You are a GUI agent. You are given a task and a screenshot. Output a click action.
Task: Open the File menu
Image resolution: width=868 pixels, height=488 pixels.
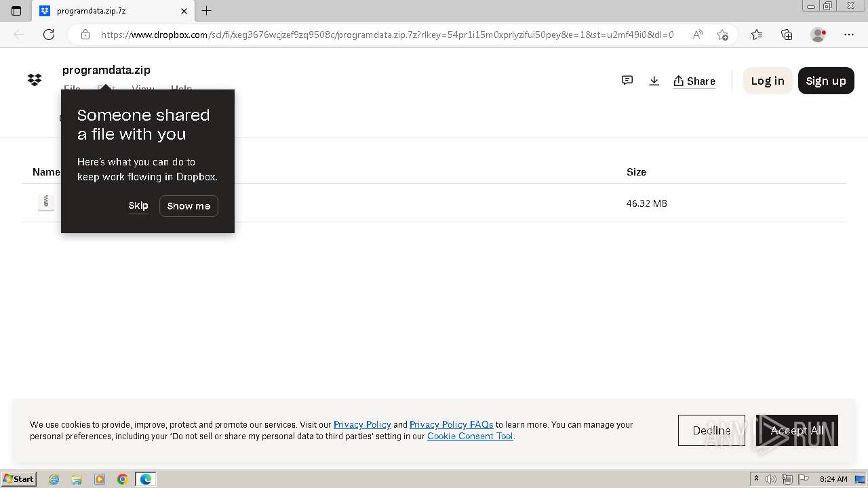point(72,89)
